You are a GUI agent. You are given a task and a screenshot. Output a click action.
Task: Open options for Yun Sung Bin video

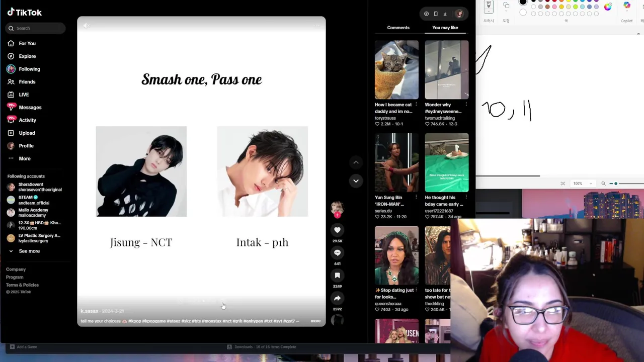tap(416, 198)
